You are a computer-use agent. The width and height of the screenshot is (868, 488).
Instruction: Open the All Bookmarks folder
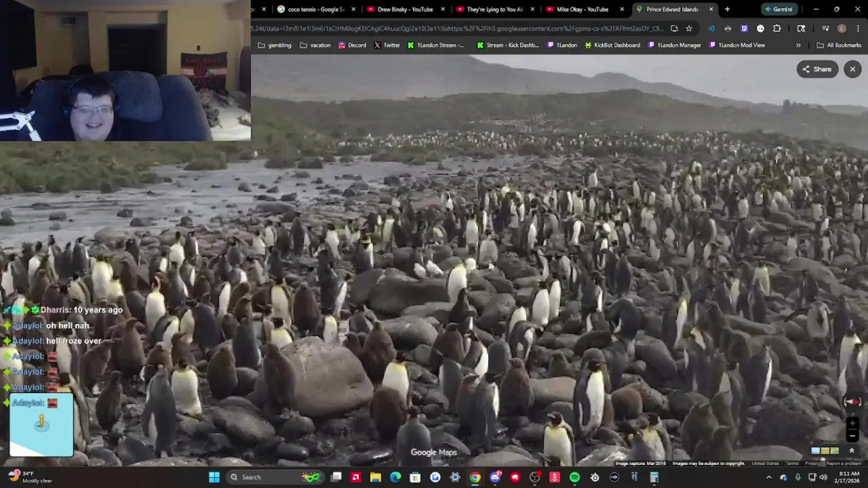pyautogui.click(x=839, y=45)
